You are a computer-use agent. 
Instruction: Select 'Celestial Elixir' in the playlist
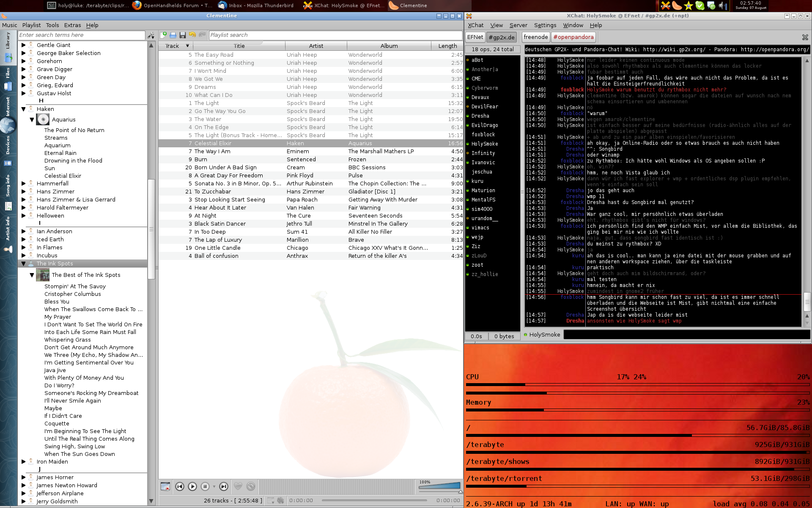[x=311, y=143]
